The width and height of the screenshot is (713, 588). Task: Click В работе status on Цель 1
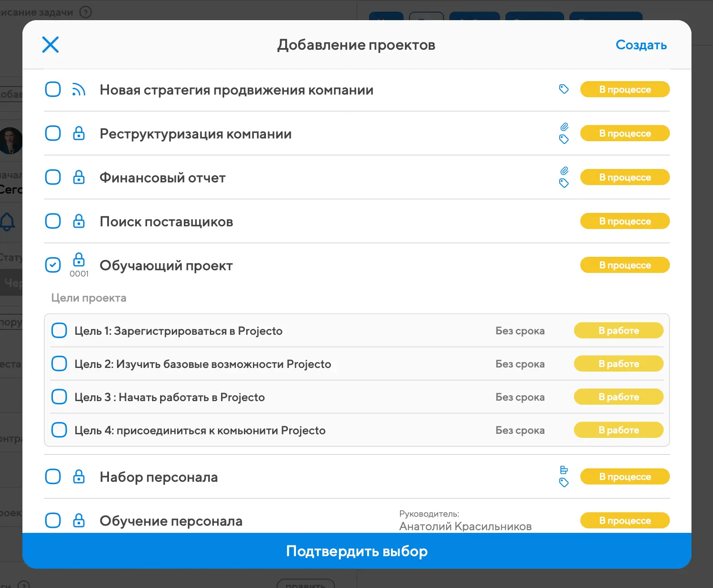pos(618,331)
